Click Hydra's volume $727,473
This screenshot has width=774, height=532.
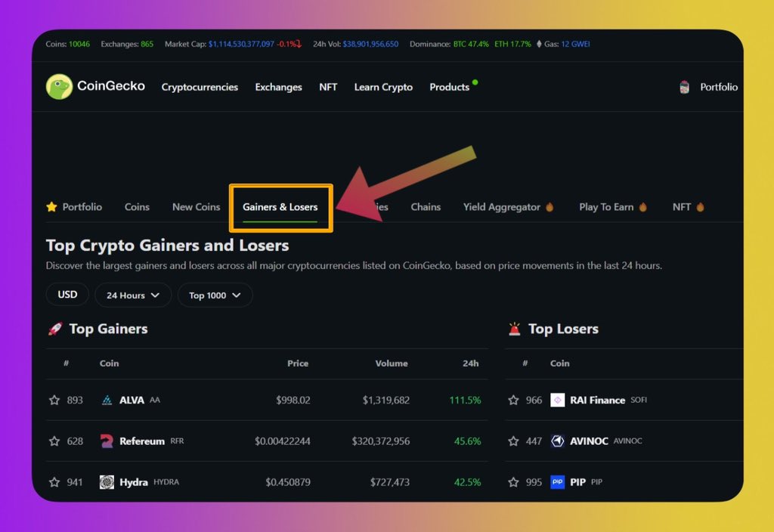pos(390,482)
